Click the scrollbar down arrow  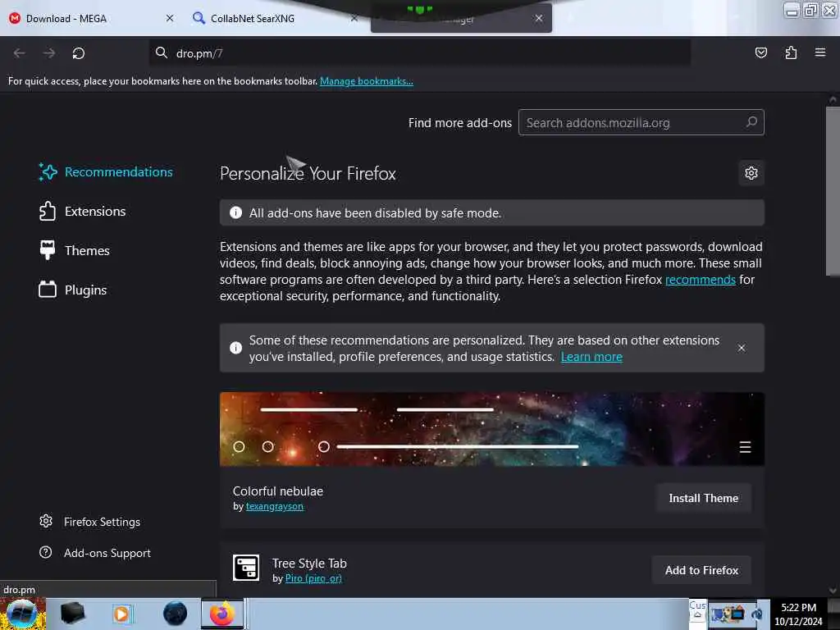pyautogui.click(x=833, y=591)
